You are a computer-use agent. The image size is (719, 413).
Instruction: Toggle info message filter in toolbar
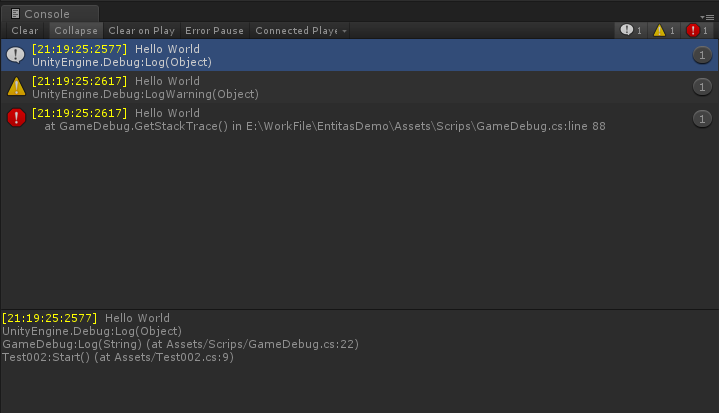(630, 31)
